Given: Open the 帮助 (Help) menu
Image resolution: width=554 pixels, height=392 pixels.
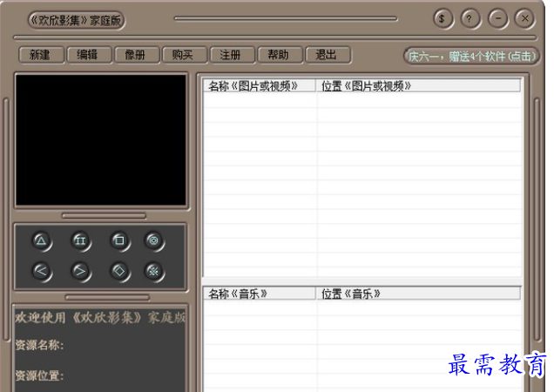Looking at the screenshot, I should tap(280, 55).
